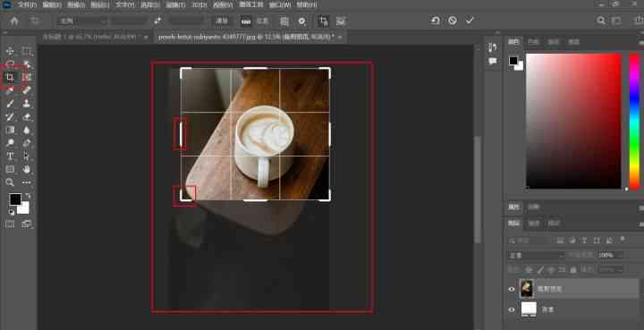The image size is (644, 330).
Task: Switch to the 通道 Channels tab
Action: 533,224
